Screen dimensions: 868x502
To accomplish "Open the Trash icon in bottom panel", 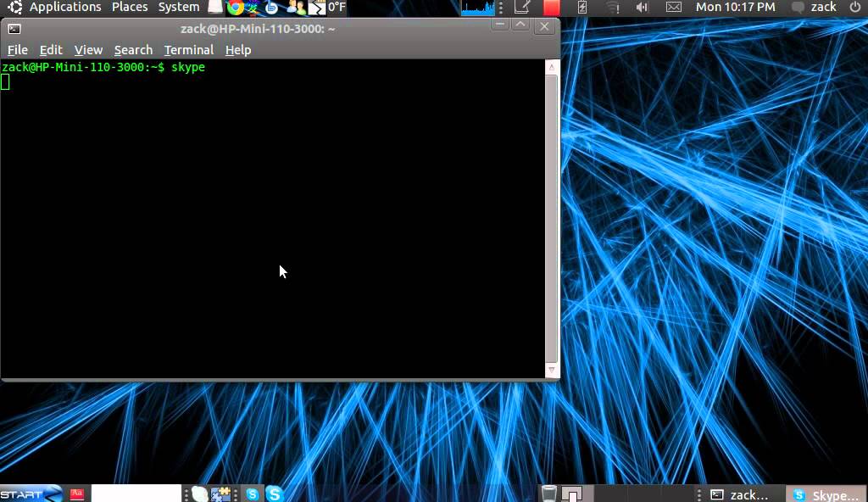I will click(548, 494).
